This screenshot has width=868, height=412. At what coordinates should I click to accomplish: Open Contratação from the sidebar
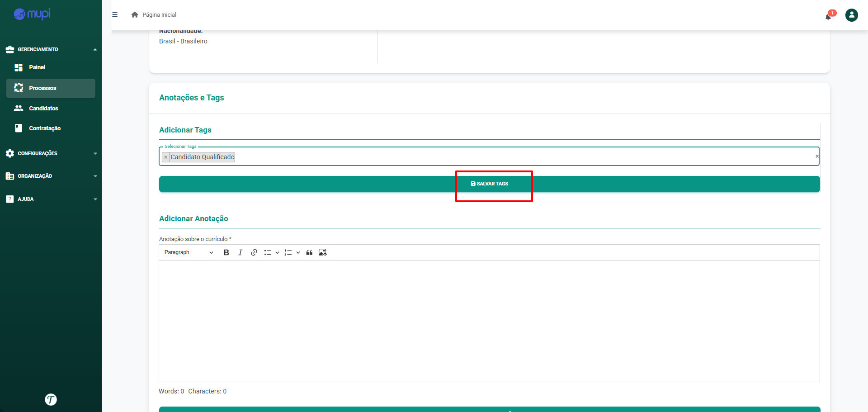point(45,128)
